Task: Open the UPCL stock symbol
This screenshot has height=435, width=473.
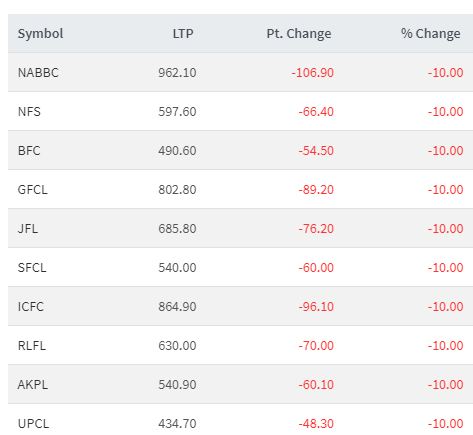Action: click(33, 424)
